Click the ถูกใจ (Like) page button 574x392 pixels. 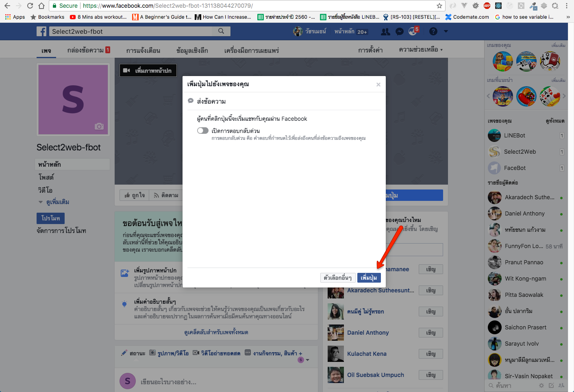point(135,195)
